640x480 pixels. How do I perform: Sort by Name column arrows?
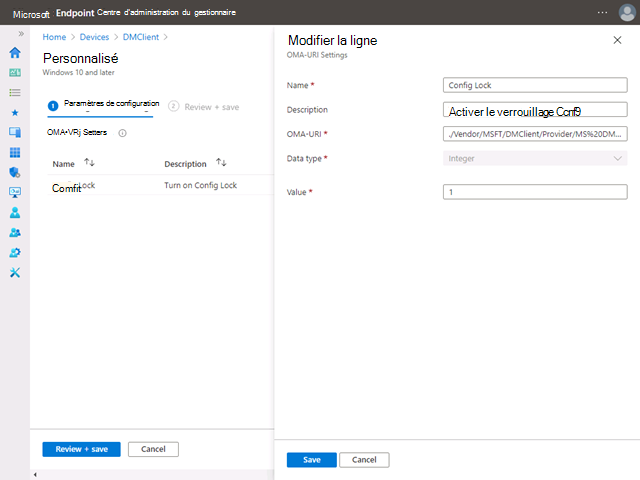point(89,162)
